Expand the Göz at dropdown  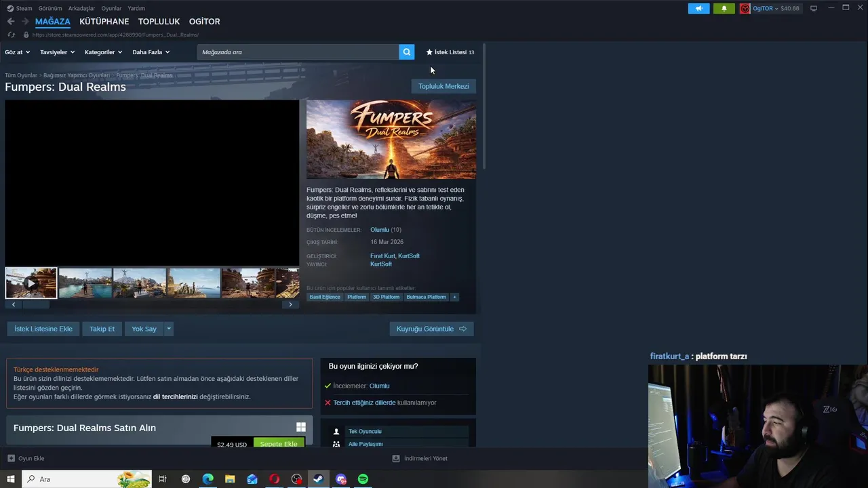(x=17, y=52)
